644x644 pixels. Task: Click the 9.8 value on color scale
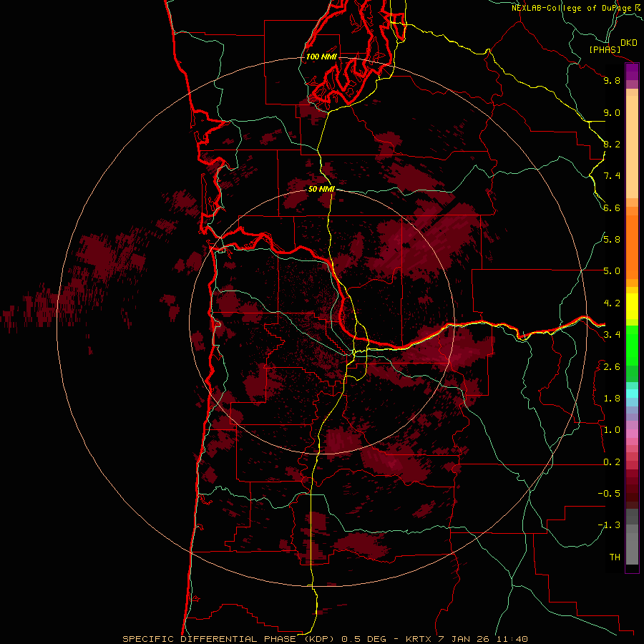click(x=612, y=80)
